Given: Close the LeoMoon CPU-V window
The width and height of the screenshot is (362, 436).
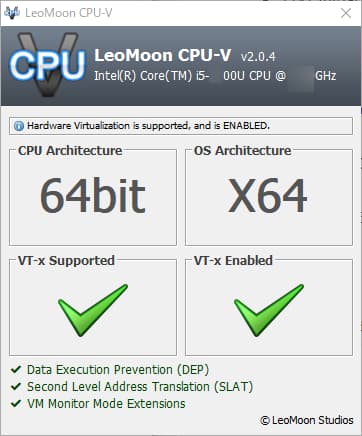Looking at the screenshot, I should (x=346, y=13).
